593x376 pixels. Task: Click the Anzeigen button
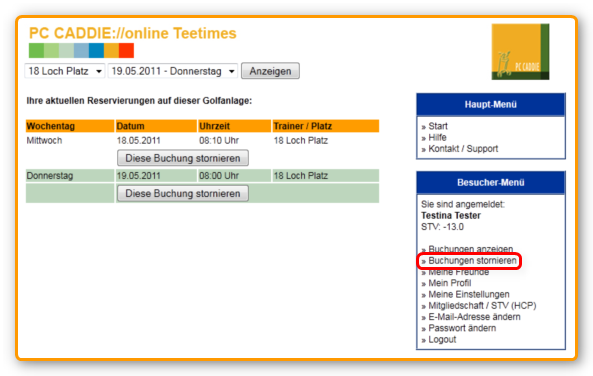(x=270, y=71)
